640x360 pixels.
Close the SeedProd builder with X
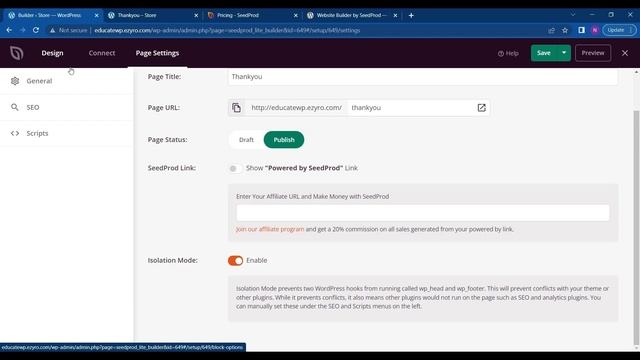pos(624,53)
